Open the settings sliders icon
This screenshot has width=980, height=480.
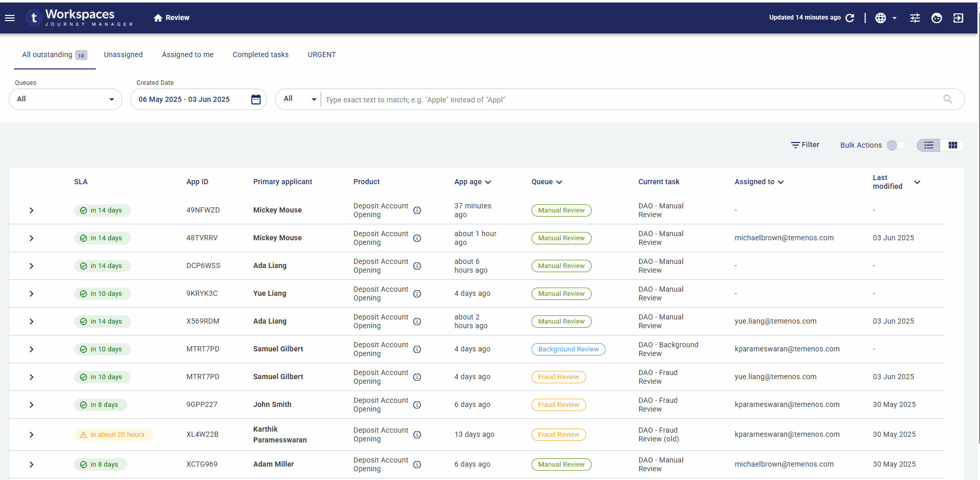(x=915, y=18)
